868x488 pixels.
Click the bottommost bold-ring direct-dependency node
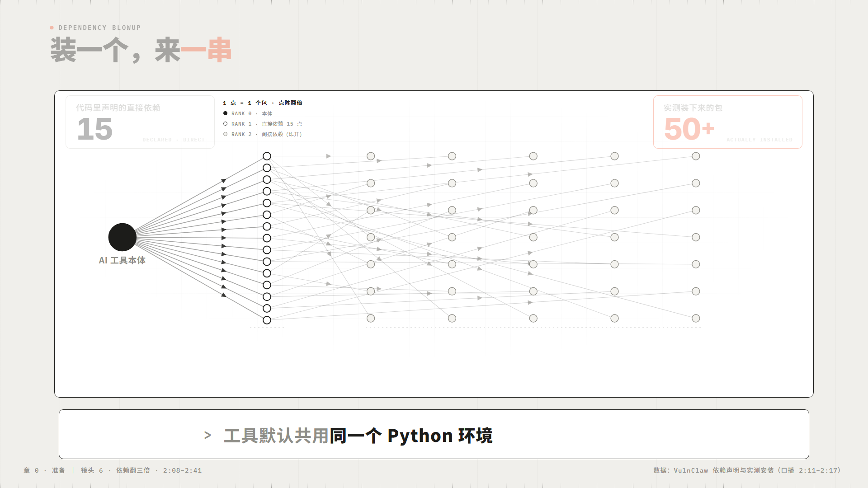267,320
